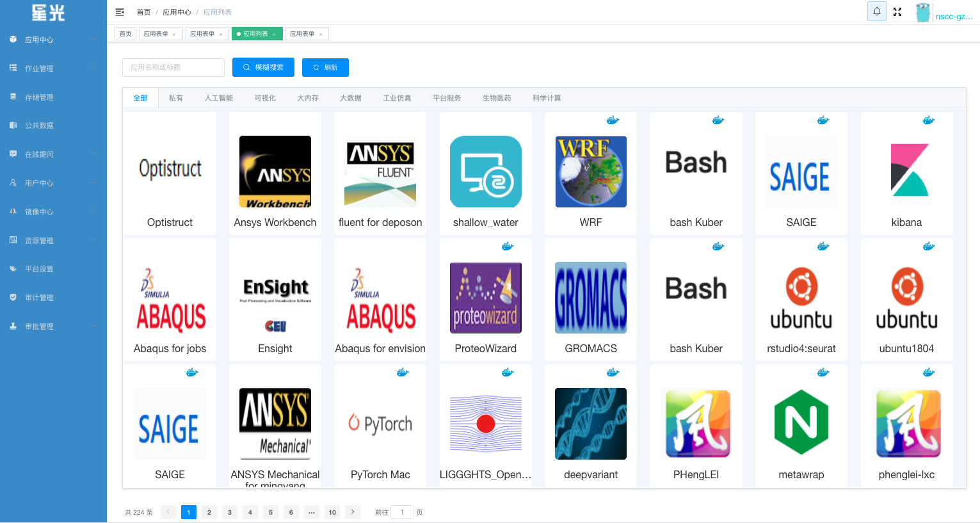Open the phenglei-lxc app icon
The height and width of the screenshot is (523, 980).
(x=906, y=424)
